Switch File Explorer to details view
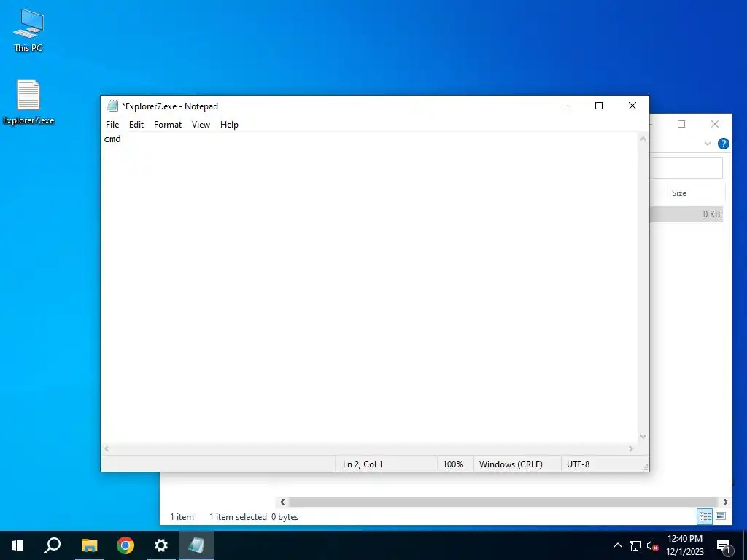Viewport: 747px width, 560px height. (x=705, y=516)
